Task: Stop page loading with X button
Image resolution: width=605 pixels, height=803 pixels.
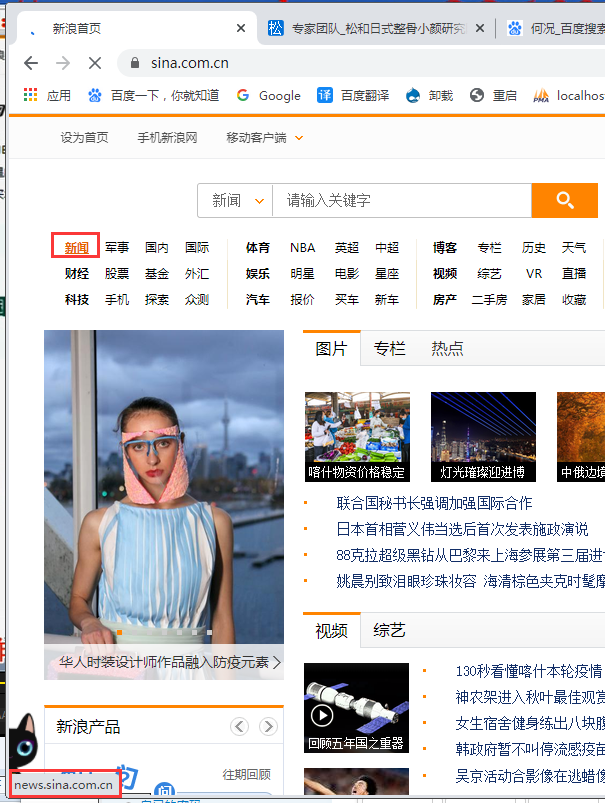Action: coord(95,63)
